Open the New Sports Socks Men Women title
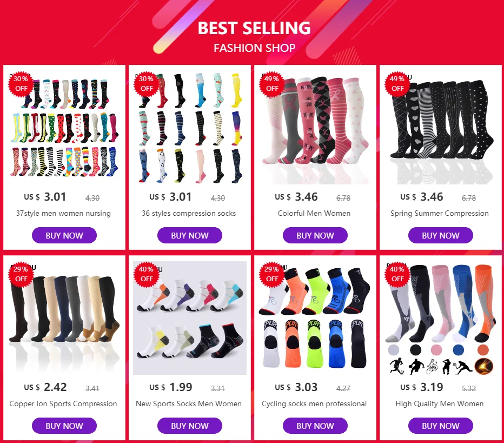This screenshot has width=504, height=443. click(x=189, y=404)
